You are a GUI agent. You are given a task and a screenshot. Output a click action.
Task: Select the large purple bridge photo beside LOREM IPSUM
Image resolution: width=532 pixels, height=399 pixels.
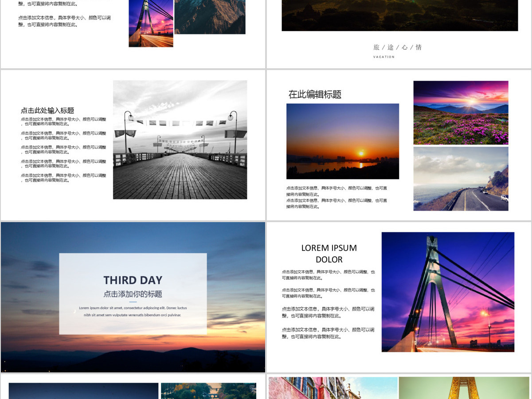448,292
